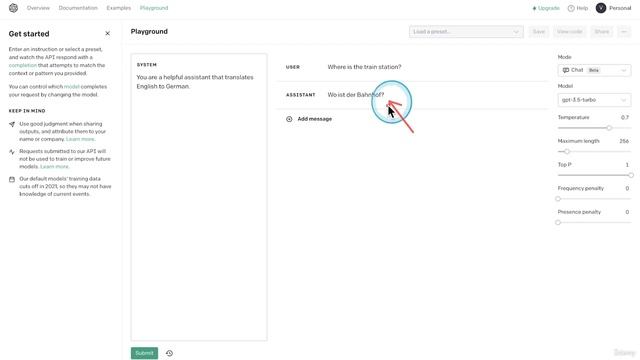Click the Personal account label
Image resolution: width=640 pixels, height=360 pixels.
click(x=620, y=8)
